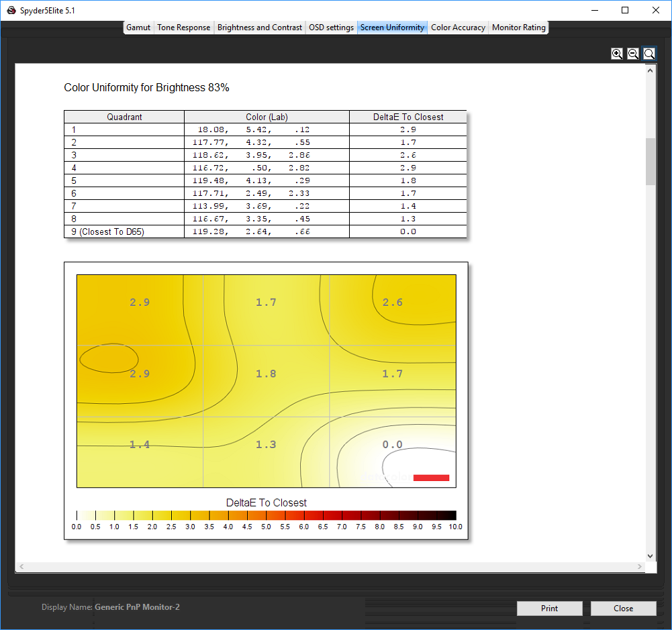Click the 2.6 value on uniformity map
This screenshot has width=672, height=630.
coord(393,303)
